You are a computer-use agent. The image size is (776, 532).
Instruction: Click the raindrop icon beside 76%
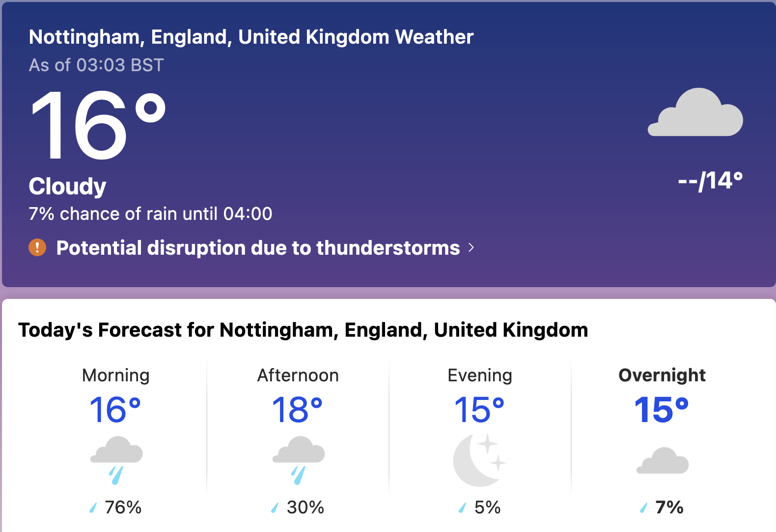[93, 507]
